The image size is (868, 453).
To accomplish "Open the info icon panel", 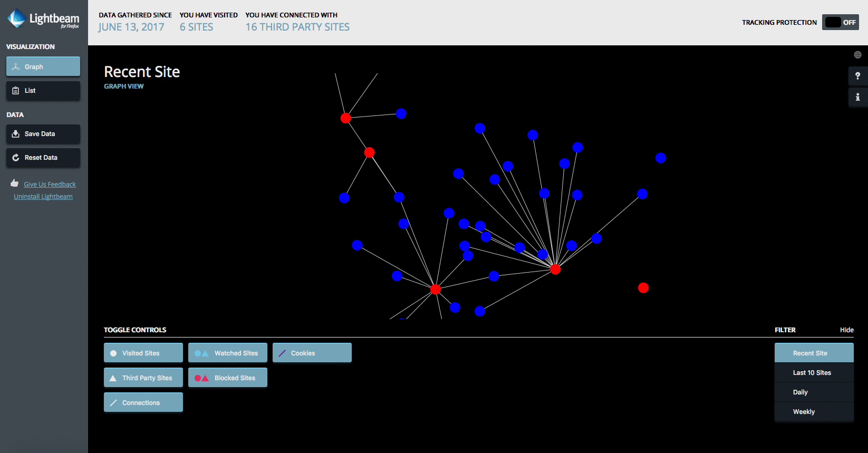I will (857, 97).
